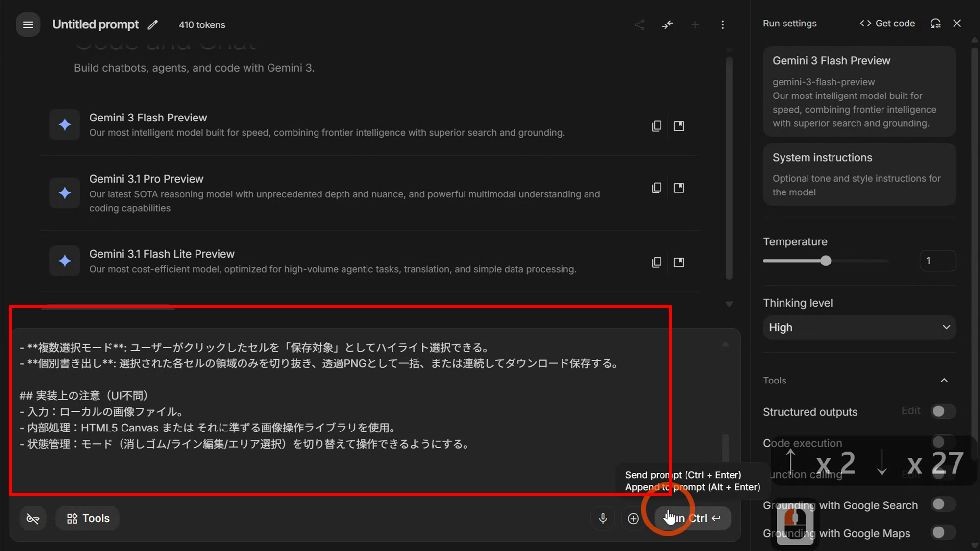Viewport: 980px width, 551px height.
Task: Collapse the Tools section chevron
Action: 944,380
